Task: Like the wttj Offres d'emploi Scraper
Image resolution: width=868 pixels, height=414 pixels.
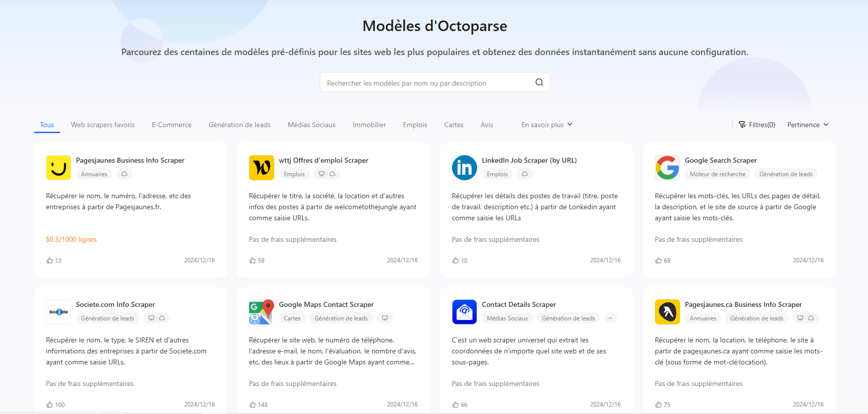Action: [x=253, y=260]
